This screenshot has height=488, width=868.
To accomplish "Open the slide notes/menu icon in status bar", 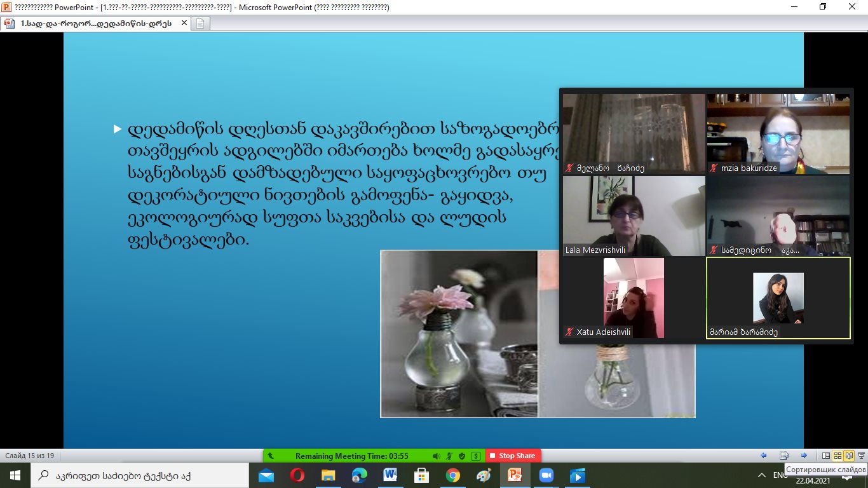I will [784, 456].
